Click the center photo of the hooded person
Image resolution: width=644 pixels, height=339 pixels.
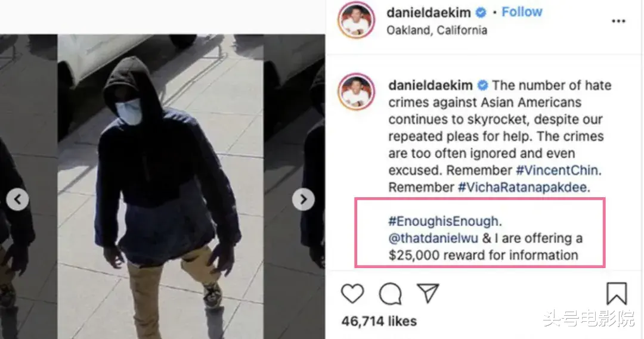[x=160, y=186]
